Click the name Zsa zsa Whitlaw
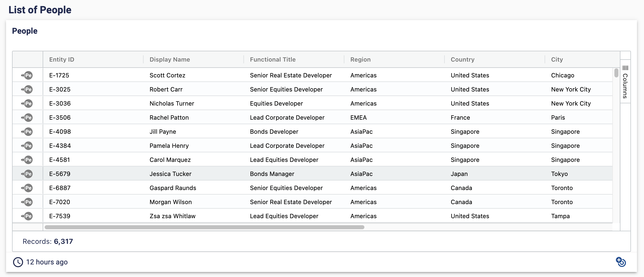This screenshot has height=277, width=644. pos(172,216)
